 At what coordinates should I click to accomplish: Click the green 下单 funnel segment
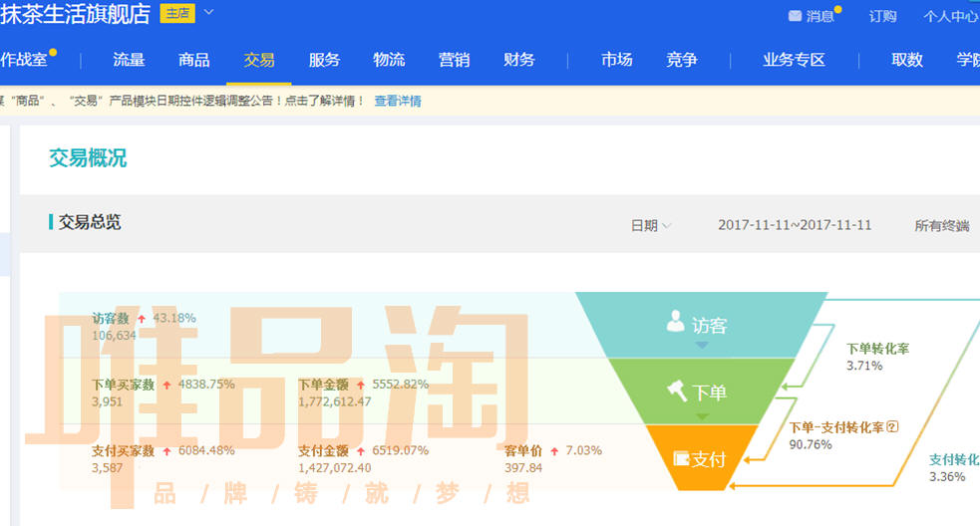701,392
